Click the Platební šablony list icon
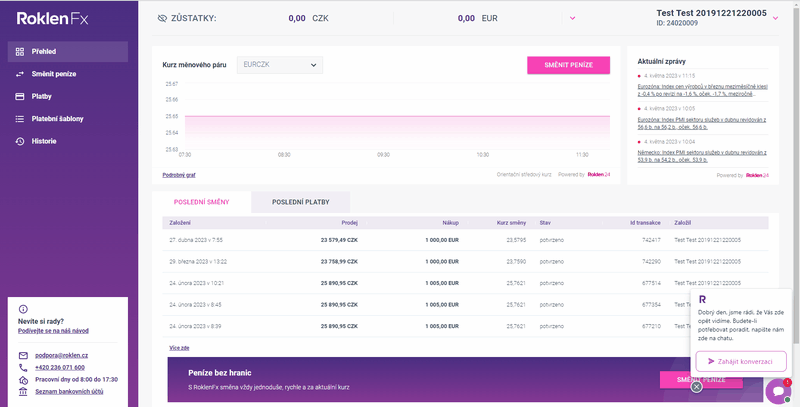 [20, 119]
